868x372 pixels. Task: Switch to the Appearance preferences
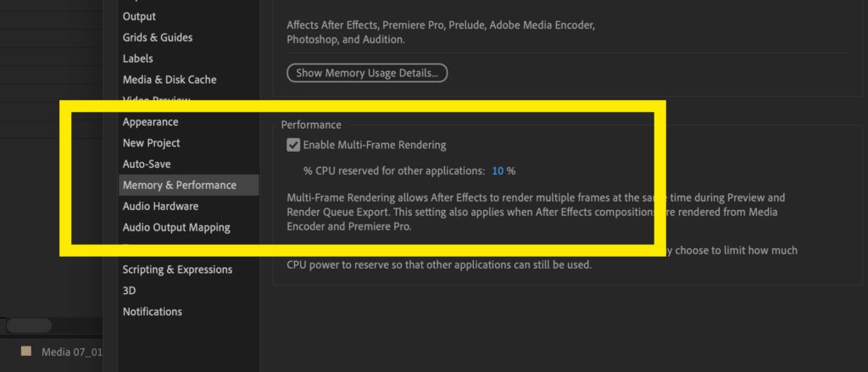tap(151, 122)
